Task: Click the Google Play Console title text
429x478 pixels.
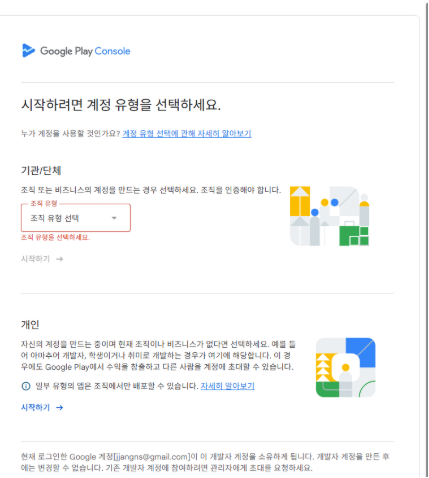Action: point(85,51)
